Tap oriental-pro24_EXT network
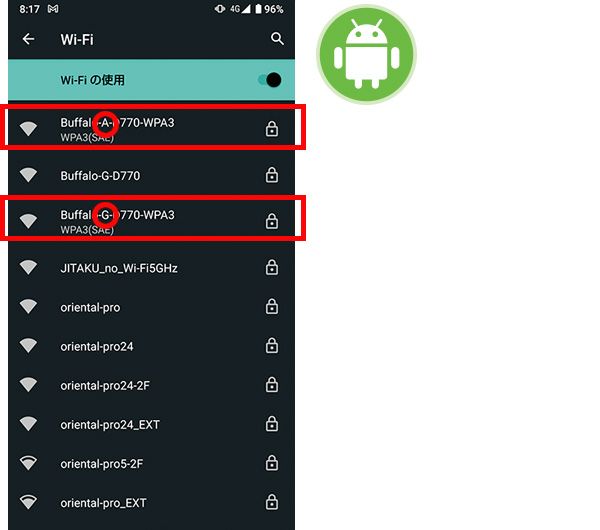The height and width of the screenshot is (530, 600). click(x=152, y=424)
